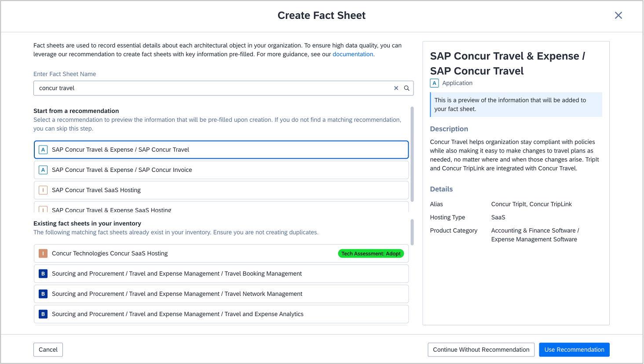Click the Description heading in preview

point(449,129)
